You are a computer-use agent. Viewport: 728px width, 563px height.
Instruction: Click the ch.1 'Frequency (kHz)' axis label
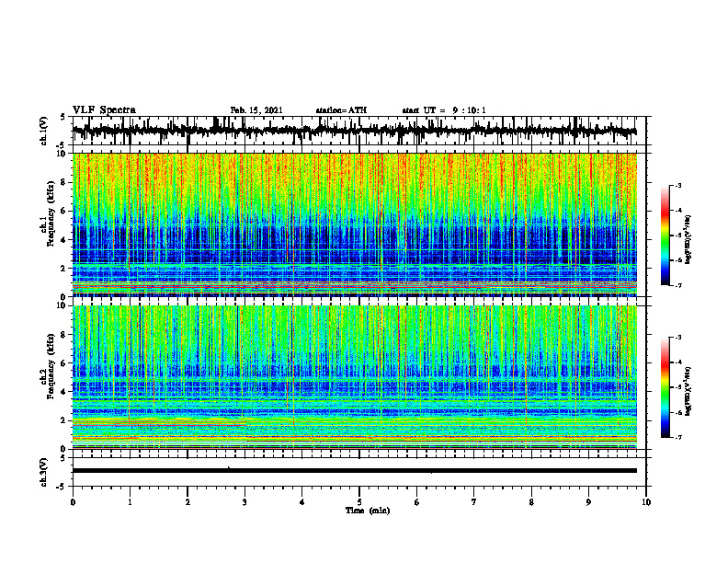coord(49,214)
